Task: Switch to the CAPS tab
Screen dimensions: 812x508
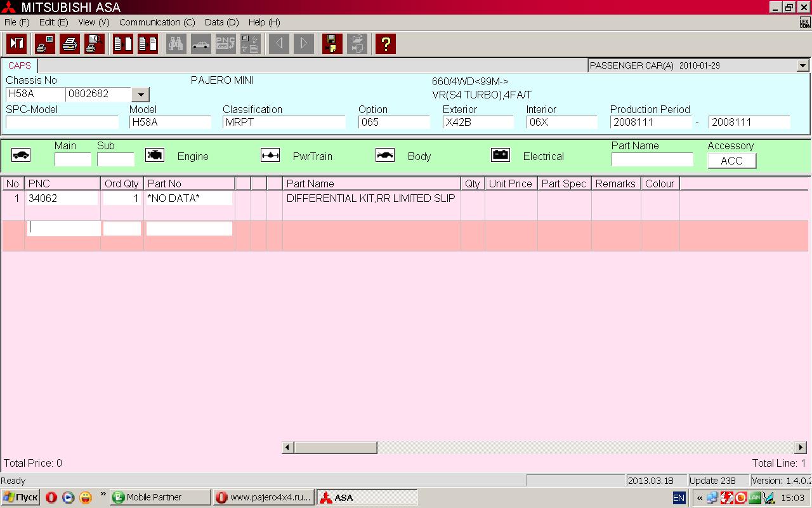Action: [x=20, y=65]
